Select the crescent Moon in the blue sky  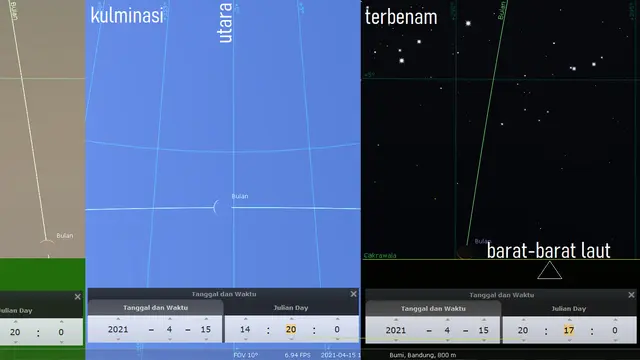[216, 207]
